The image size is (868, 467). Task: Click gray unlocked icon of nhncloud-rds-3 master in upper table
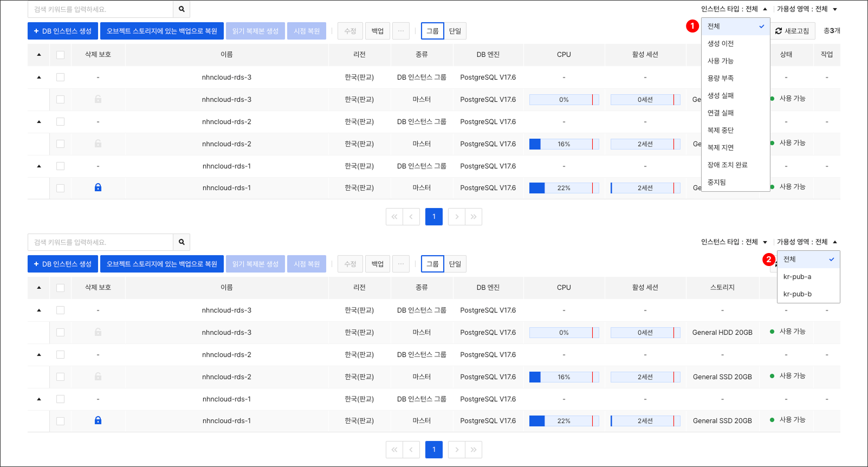pyautogui.click(x=98, y=99)
